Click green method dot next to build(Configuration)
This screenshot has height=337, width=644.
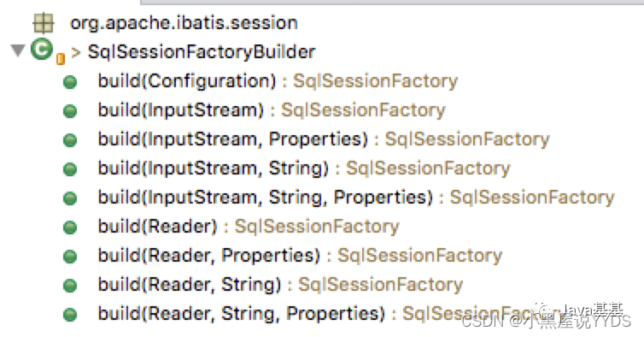[70, 82]
